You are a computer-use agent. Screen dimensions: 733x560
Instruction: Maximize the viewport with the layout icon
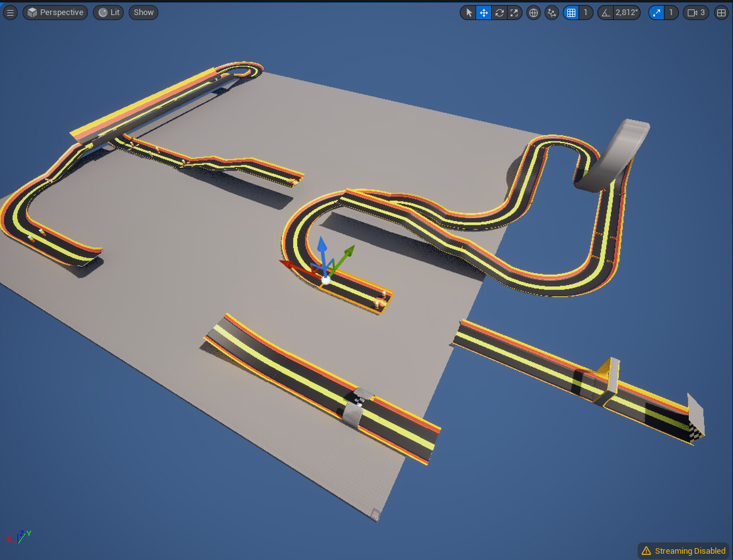coord(721,13)
